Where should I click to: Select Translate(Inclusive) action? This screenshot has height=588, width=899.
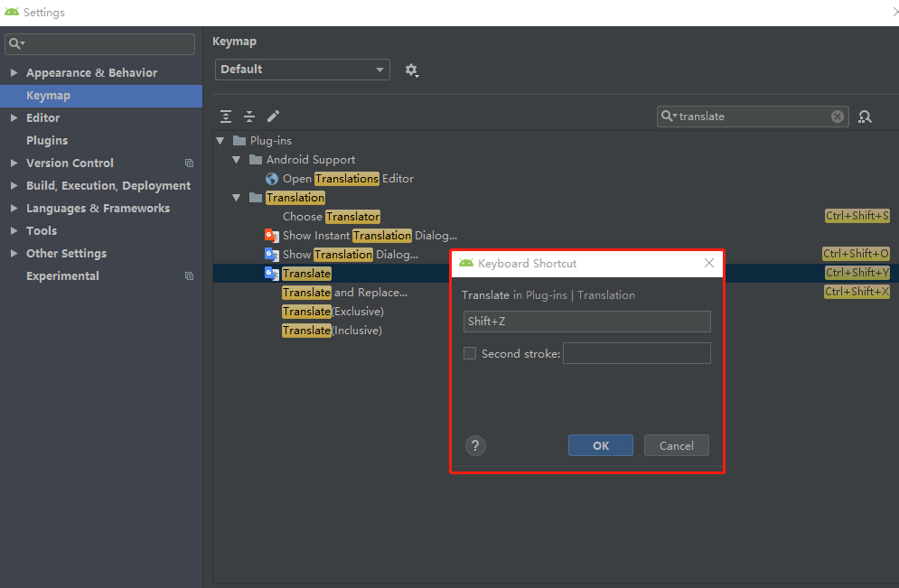332,330
